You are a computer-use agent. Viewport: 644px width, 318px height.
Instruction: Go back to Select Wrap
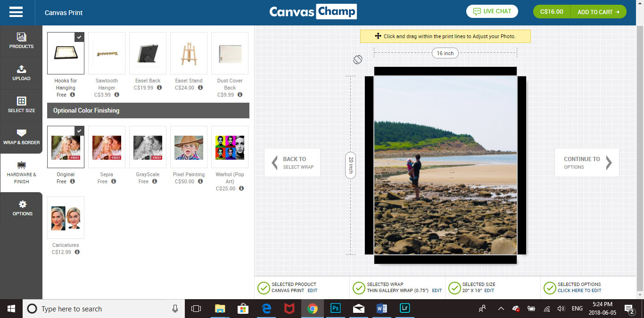(x=292, y=163)
